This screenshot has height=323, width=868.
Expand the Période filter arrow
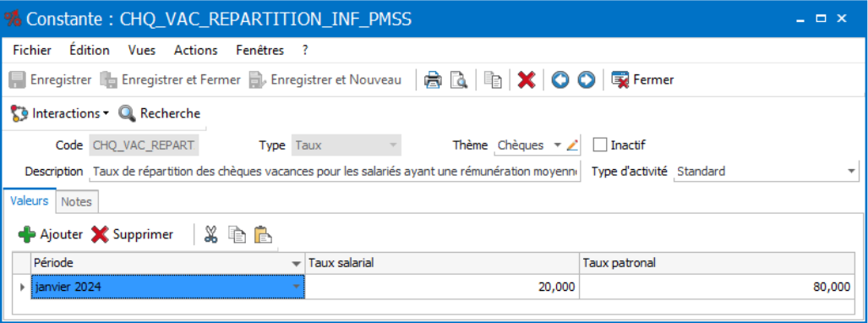[297, 264]
